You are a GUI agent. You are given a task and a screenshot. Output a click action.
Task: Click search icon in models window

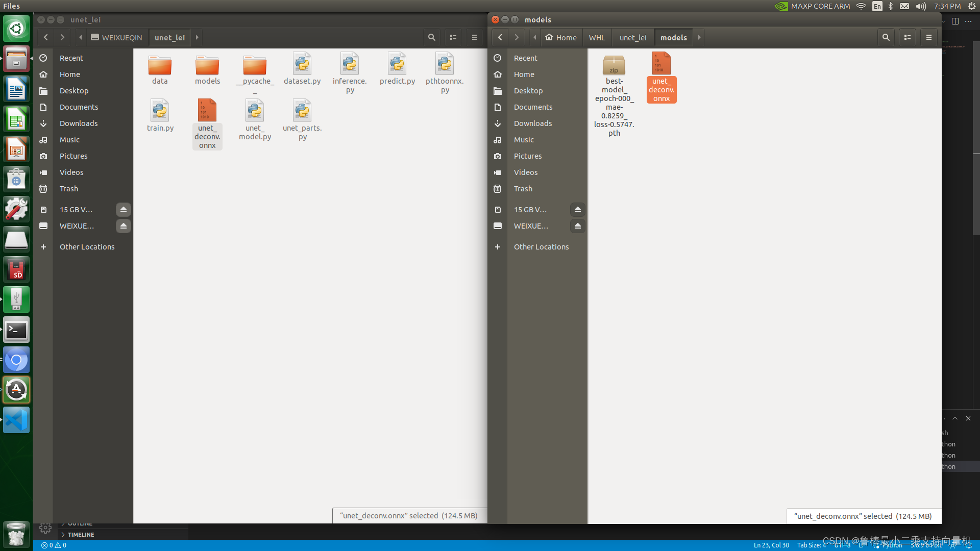pyautogui.click(x=886, y=37)
